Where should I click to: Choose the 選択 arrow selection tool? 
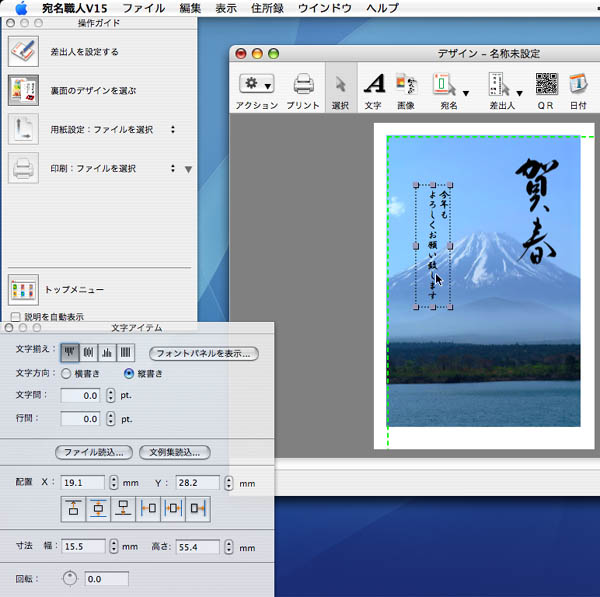click(x=340, y=85)
